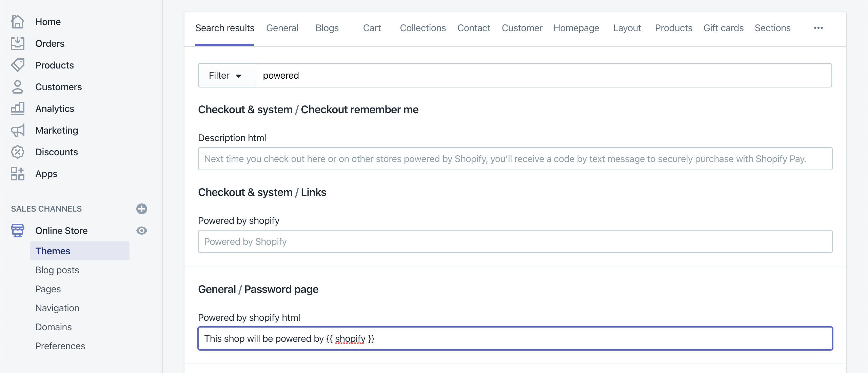Switch to the Gift cards tab
This screenshot has width=868, height=373.
coord(723,28)
